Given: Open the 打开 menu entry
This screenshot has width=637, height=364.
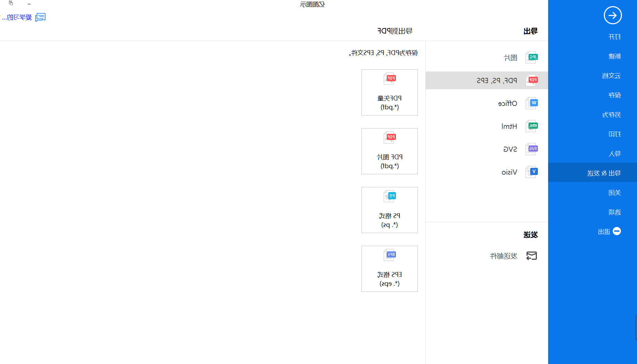Looking at the screenshot, I should (614, 37).
